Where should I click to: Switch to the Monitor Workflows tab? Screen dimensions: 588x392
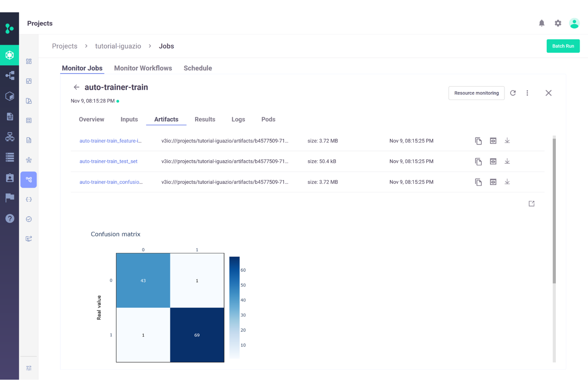(x=143, y=68)
